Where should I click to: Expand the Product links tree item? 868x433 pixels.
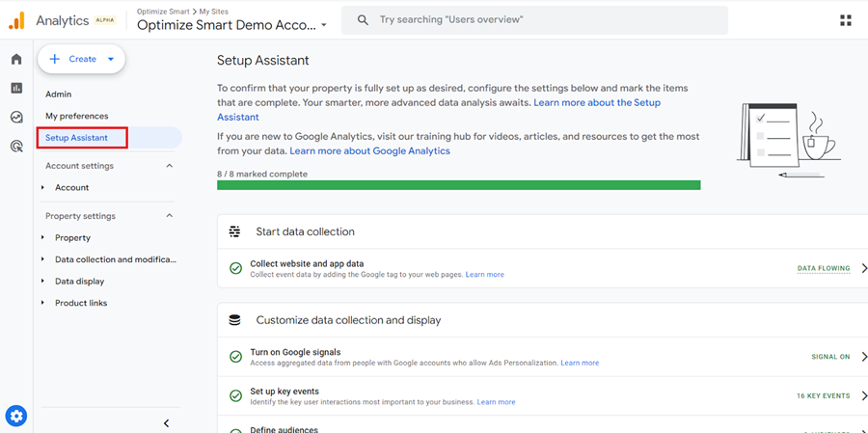[x=43, y=303]
